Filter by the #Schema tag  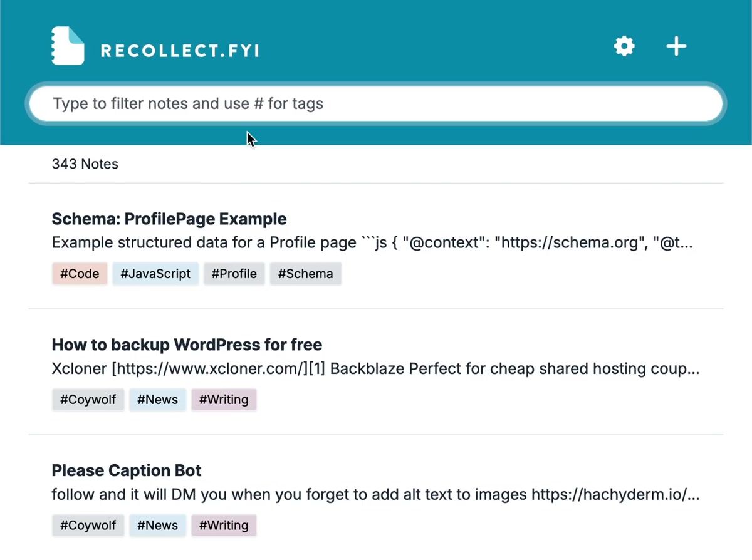coord(305,274)
